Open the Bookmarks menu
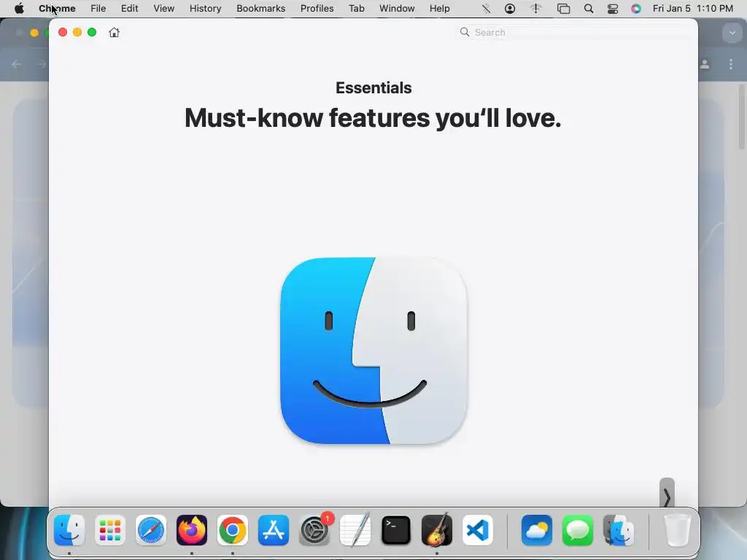This screenshot has height=560, width=747. pos(261,9)
